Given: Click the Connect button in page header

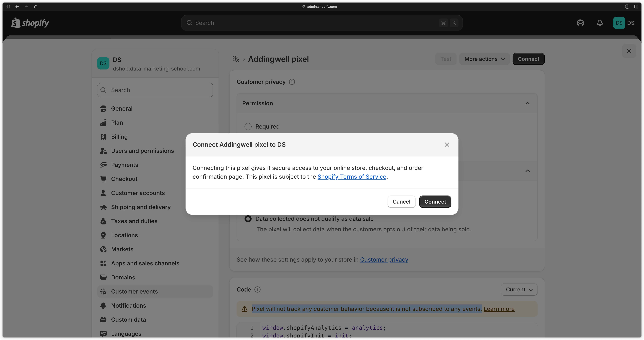Looking at the screenshot, I should [529, 59].
